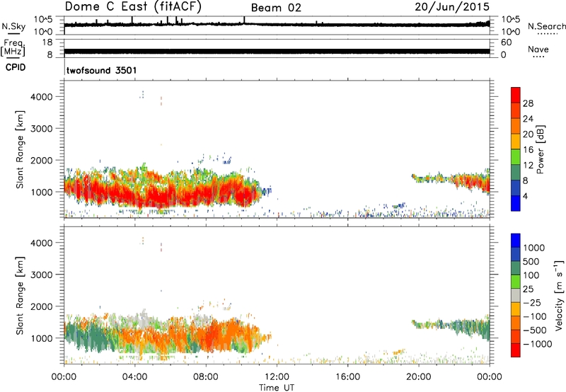Click the 'twofsound 3501' program text
This screenshot has height=392, width=566.
tap(101, 70)
